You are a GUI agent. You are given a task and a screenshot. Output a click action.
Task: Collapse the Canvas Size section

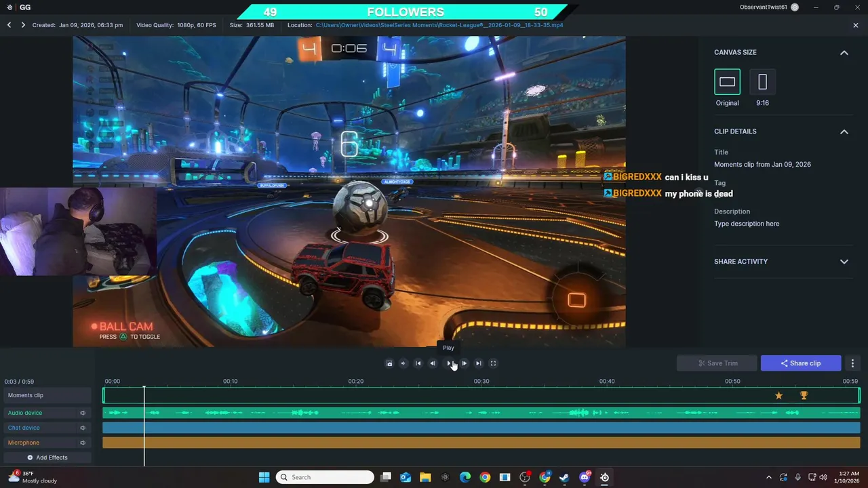[844, 53]
